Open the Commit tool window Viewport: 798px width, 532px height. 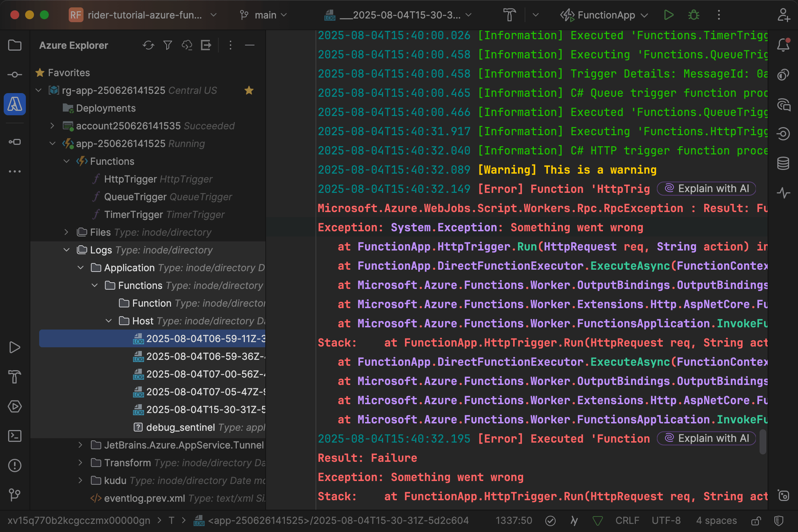point(15,74)
